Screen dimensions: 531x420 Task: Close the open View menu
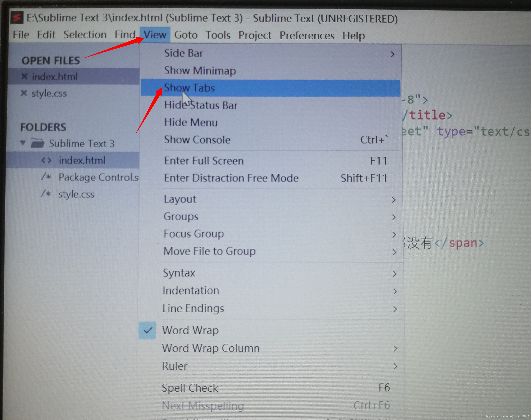point(155,35)
